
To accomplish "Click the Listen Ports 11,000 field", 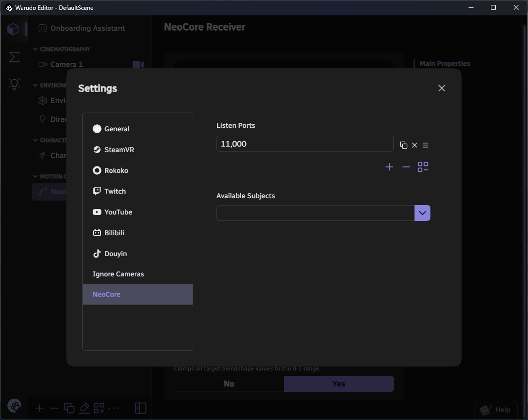I will [x=305, y=144].
